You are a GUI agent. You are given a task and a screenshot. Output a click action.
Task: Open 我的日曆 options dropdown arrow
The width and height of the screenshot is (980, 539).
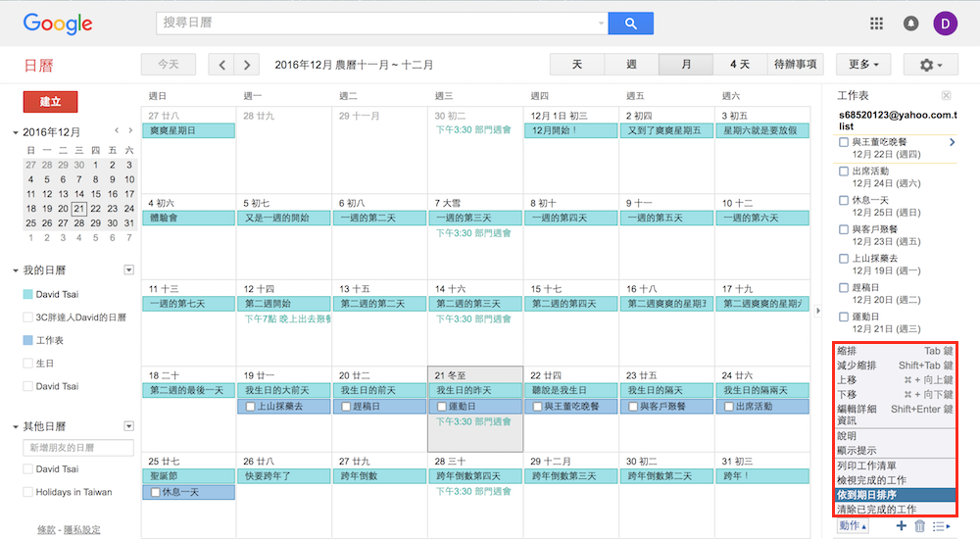coord(128,269)
